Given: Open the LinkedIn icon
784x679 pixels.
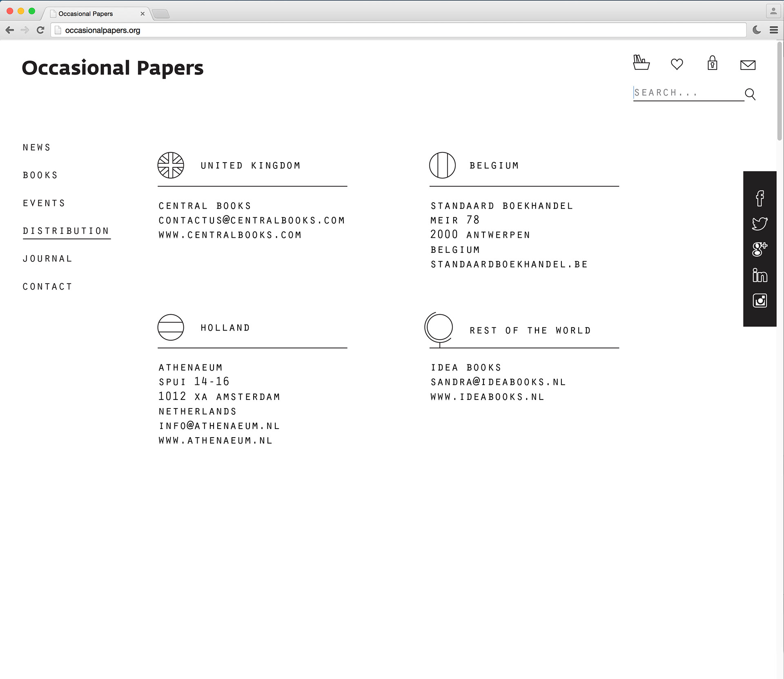Looking at the screenshot, I should (759, 275).
